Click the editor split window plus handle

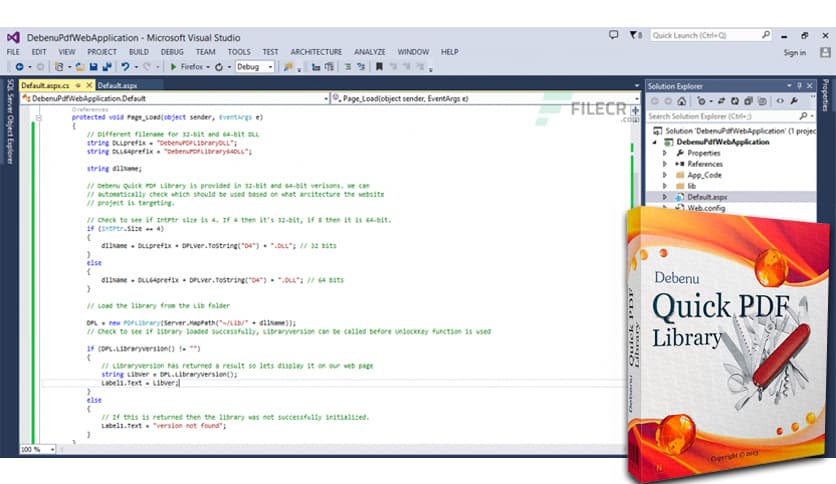[x=636, y=110]
